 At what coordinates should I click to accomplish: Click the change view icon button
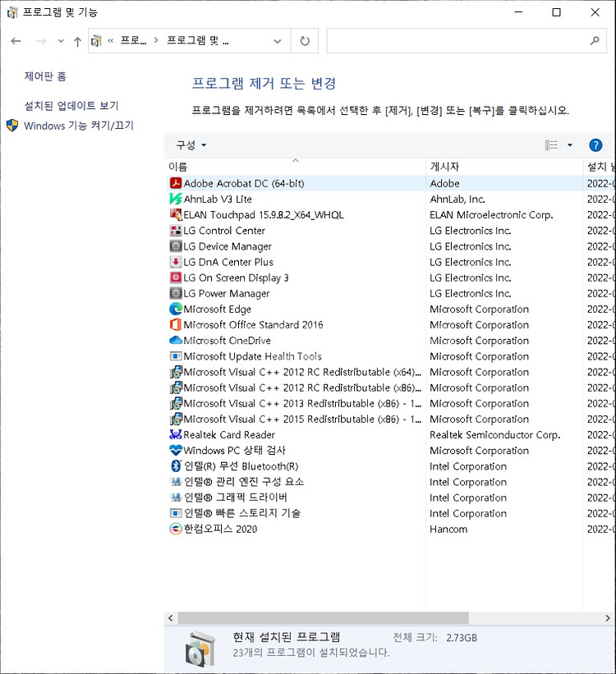coord(551,145)
